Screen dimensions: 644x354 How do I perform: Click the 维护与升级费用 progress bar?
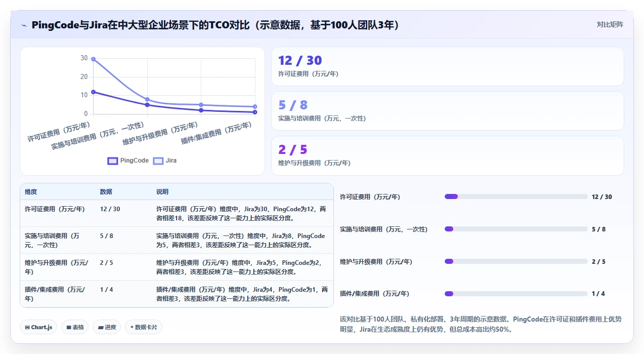(516, 261)
